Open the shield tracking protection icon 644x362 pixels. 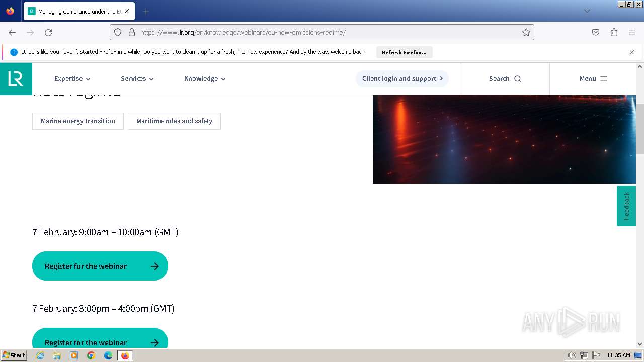pyautogui.click(x=118, y=32)
